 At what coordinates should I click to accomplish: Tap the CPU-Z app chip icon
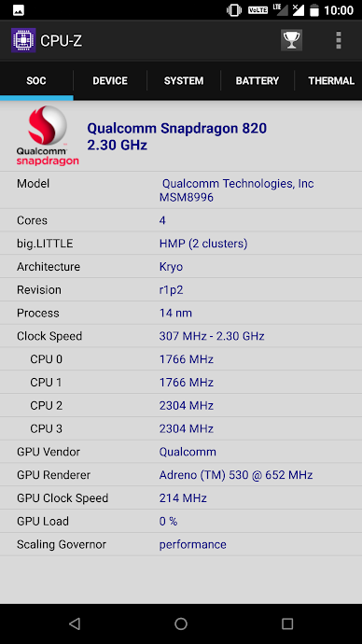(x=23, y=40)
